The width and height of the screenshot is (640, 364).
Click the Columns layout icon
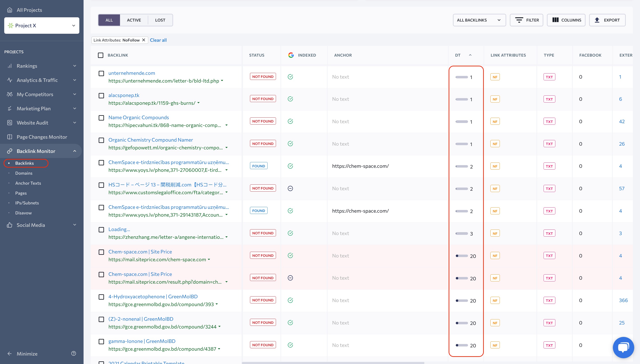(555, 20)
